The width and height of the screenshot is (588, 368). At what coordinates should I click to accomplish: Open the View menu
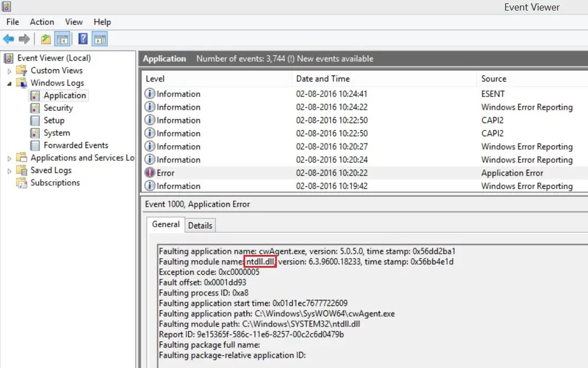tap(74, 22)
